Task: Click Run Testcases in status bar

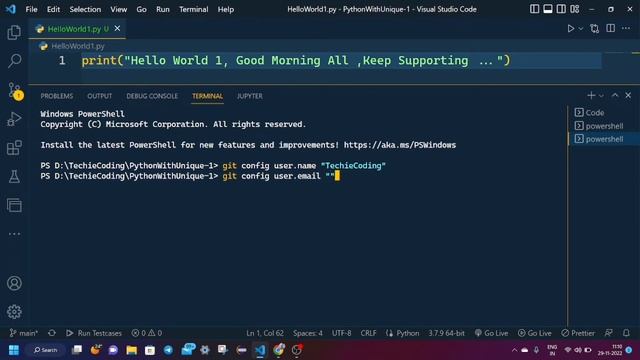Action: (x=94, y=333)
